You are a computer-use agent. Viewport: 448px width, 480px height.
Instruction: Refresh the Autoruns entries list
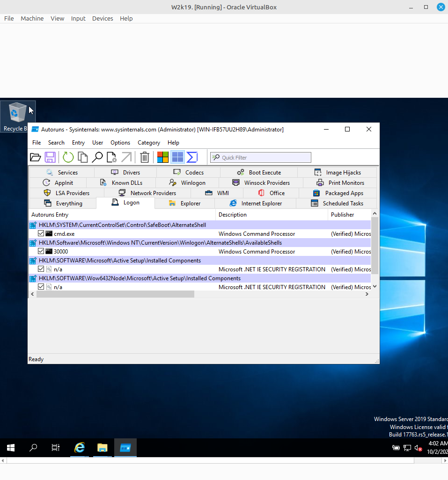click(x=68, y=157)
